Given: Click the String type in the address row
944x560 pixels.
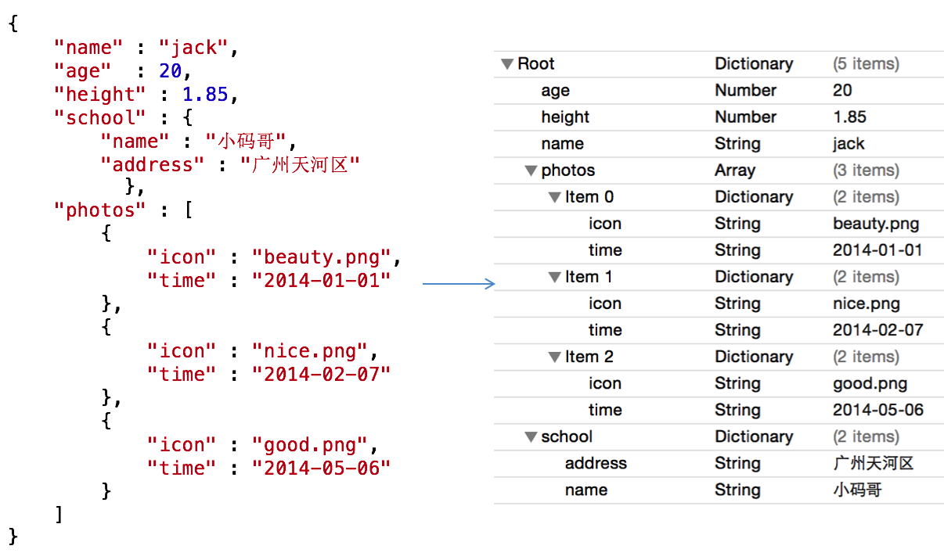Looking at the screenshot, I should [737, 463].
